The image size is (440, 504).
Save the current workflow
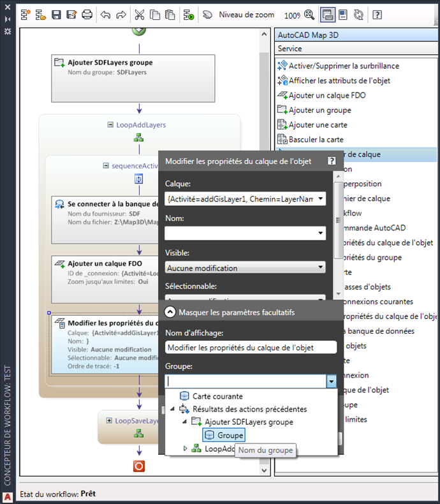pyautogui.click(x=56, y=15)
